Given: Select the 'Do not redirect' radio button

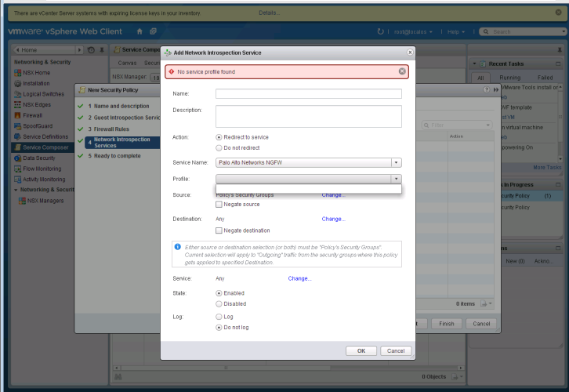Looking at the screenshot, I should [219, 147].
